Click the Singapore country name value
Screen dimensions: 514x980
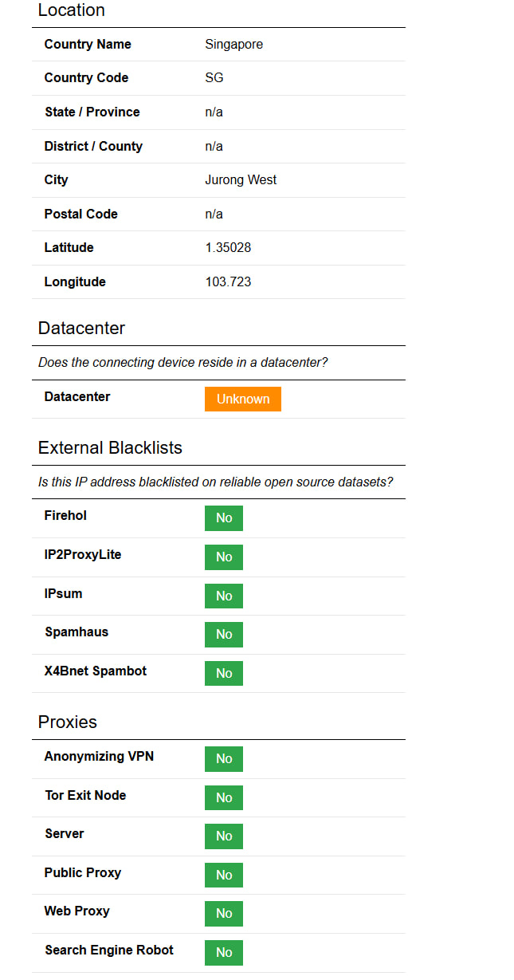tap(233, 44)
